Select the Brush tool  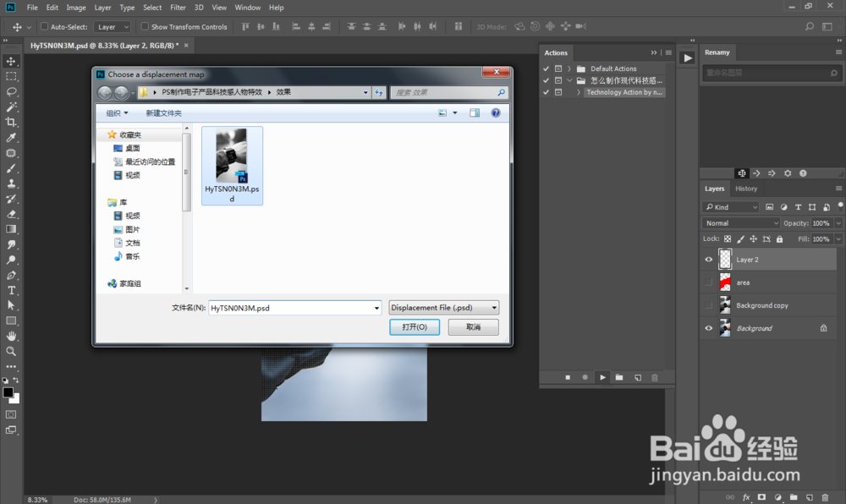11,168
